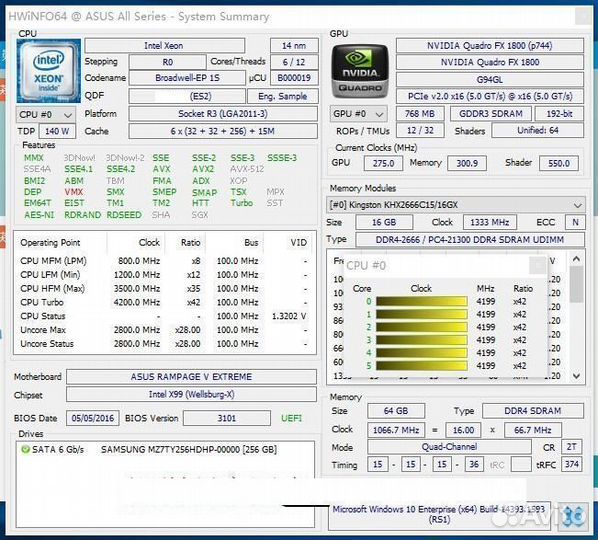This screenshot has height=540, width=598.
Task: Click the 14 nm process value
Action: 294,46
